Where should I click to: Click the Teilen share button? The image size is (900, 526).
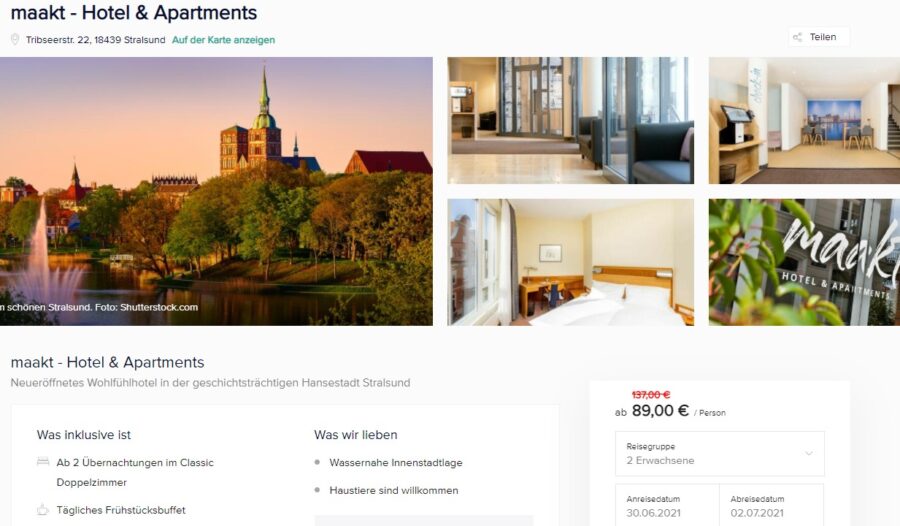pyautogui.click(x=819, y=37)
